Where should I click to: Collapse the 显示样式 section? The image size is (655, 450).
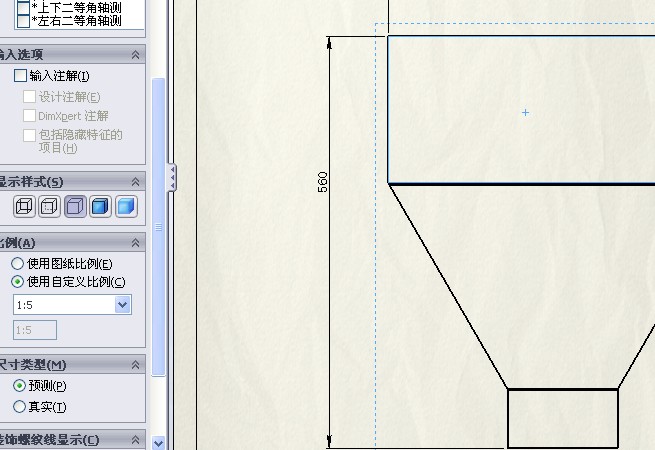(135, 182)
